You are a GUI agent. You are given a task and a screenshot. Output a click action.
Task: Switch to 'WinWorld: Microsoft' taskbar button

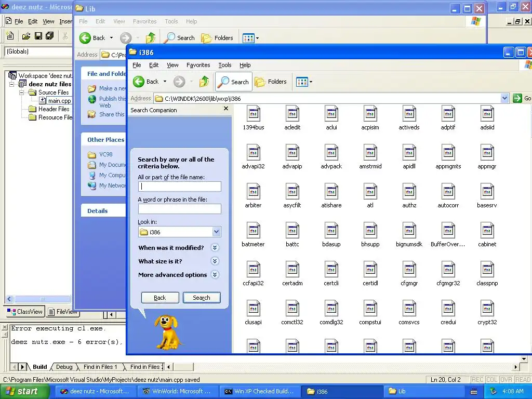(178, 392)
